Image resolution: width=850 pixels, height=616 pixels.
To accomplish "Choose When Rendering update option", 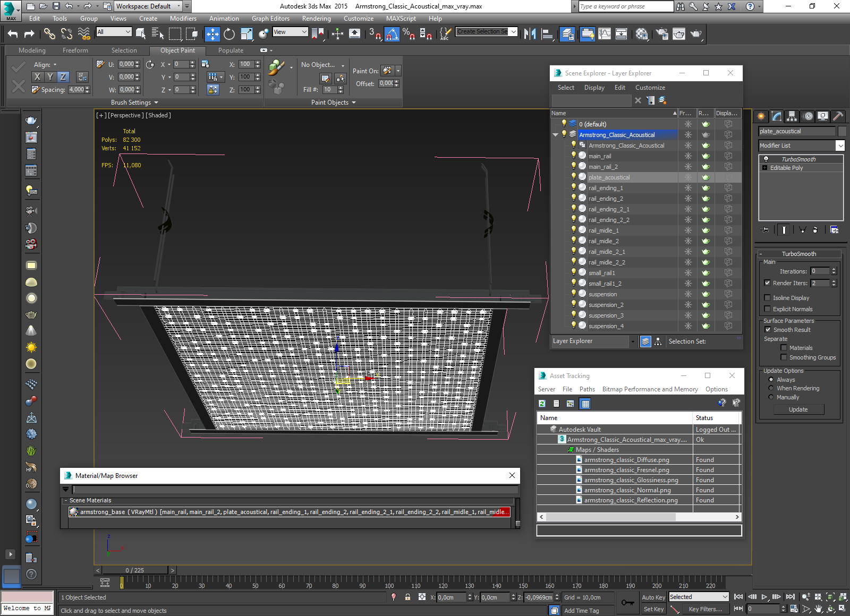I will tap(771, 388).
